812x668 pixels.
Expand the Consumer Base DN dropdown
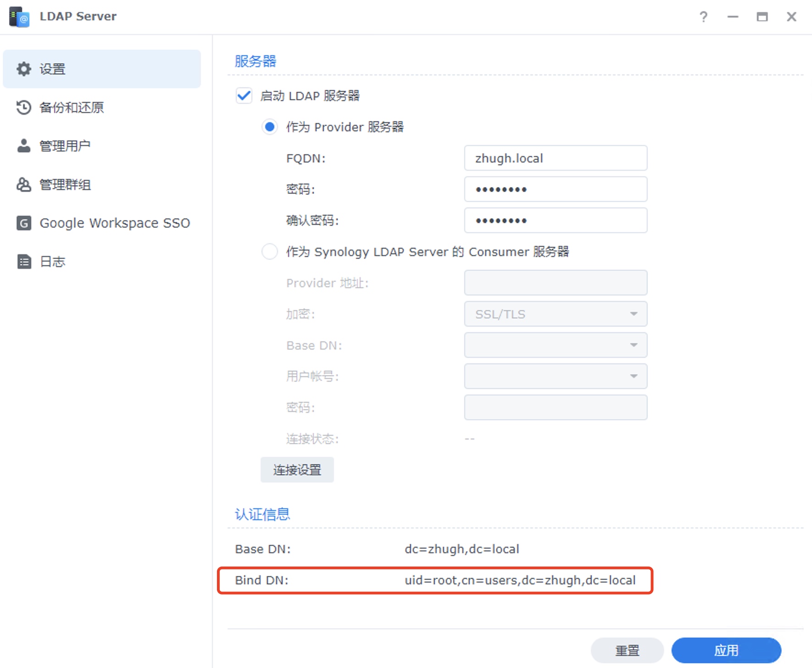click(556, 345)
